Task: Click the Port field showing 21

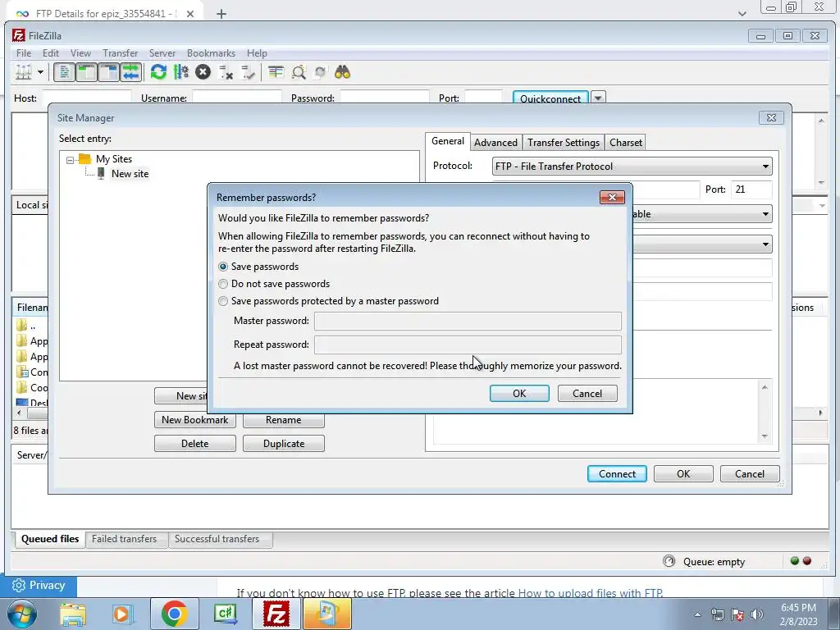Action: (751, 189)
